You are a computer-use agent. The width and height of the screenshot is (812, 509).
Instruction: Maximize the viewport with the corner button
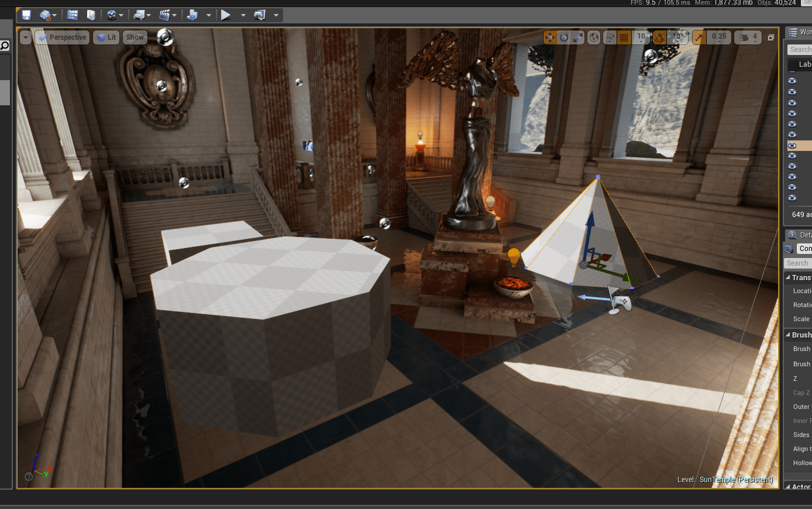click(x=771, y=37)
